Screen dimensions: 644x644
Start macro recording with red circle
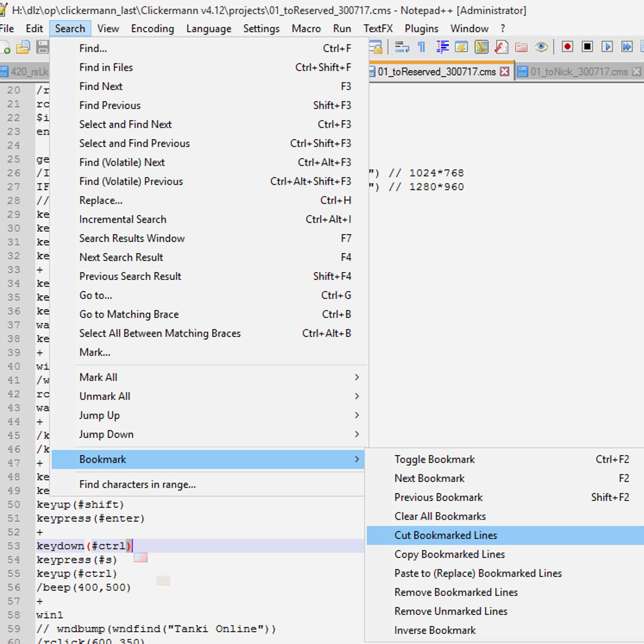tap(568, 47)
